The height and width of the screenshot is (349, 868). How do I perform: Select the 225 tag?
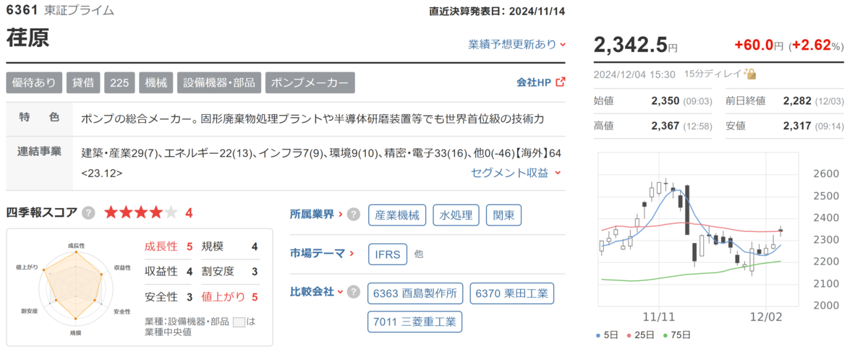pos(119,82)
